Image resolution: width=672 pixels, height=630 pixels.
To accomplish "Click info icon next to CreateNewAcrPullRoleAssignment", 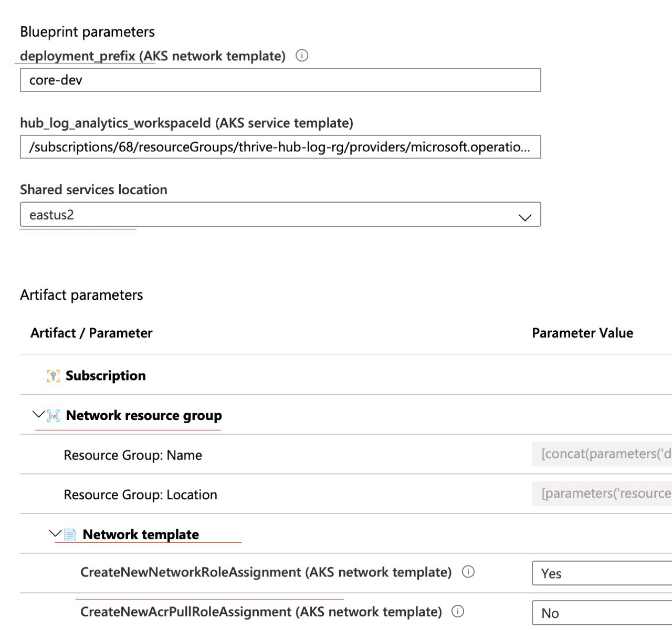I will [x=458, y=611].
